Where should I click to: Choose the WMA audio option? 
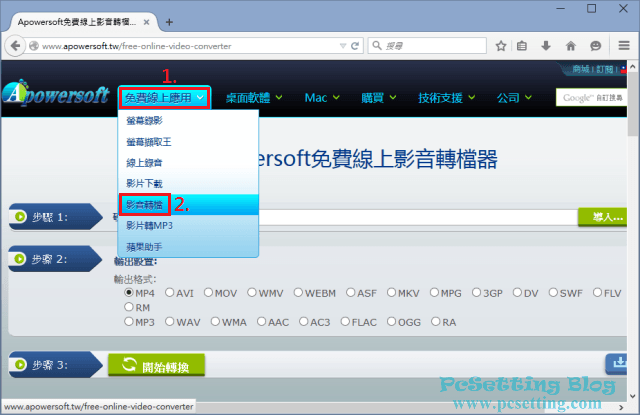216,322
